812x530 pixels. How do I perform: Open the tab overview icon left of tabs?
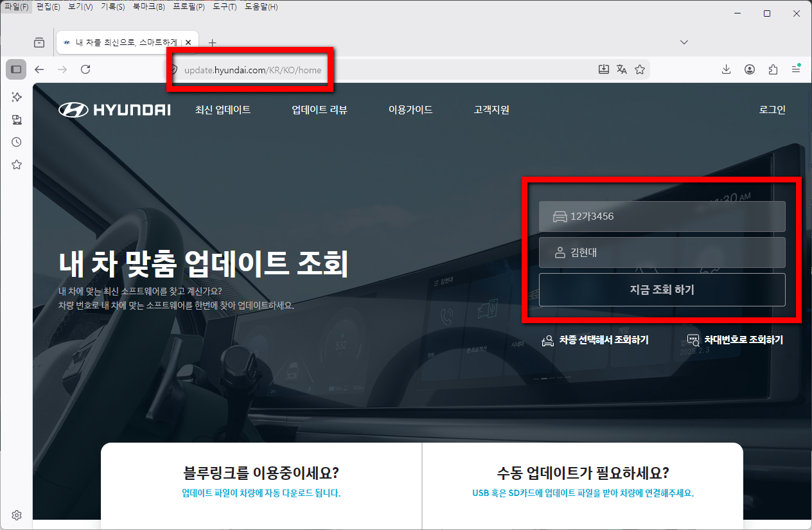(x=39, y=42)
